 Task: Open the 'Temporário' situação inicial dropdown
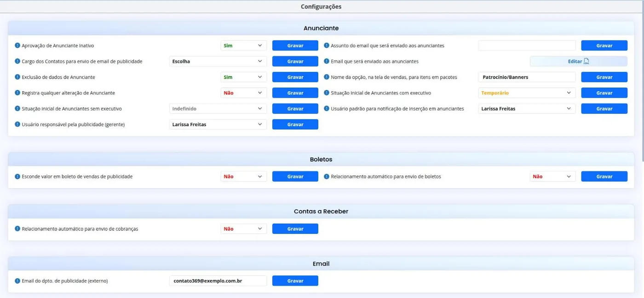(527, 93)
